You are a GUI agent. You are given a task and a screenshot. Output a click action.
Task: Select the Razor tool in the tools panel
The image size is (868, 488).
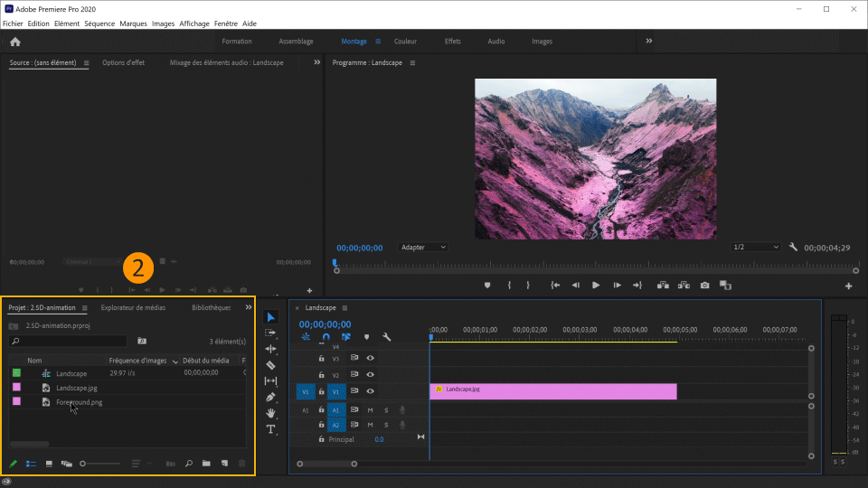coord(270,365)
